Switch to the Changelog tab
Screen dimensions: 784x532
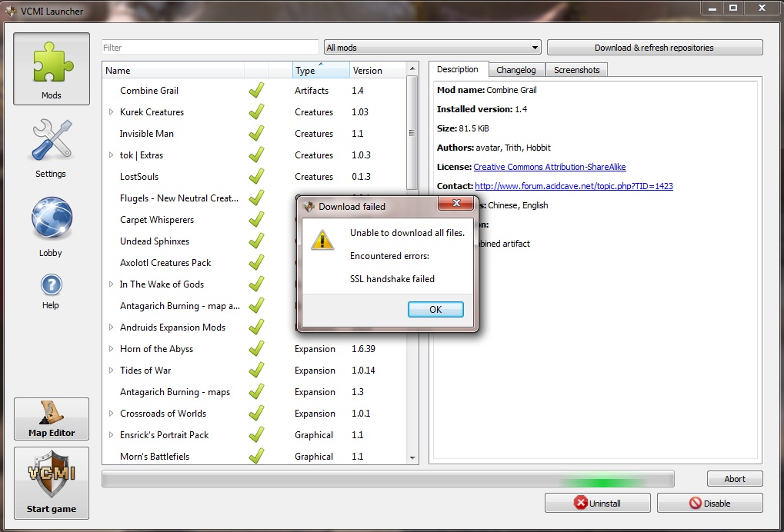tap(516, 70)
